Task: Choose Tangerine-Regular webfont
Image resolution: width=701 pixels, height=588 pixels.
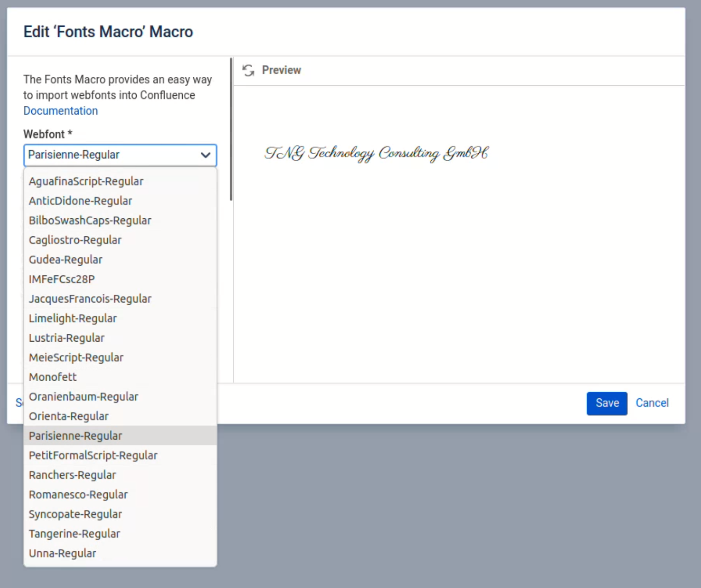Action: coord(74,534)
